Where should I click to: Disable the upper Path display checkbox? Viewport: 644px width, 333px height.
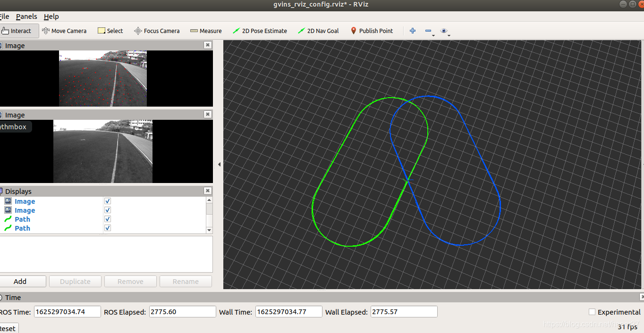click(x=108, y=219)
